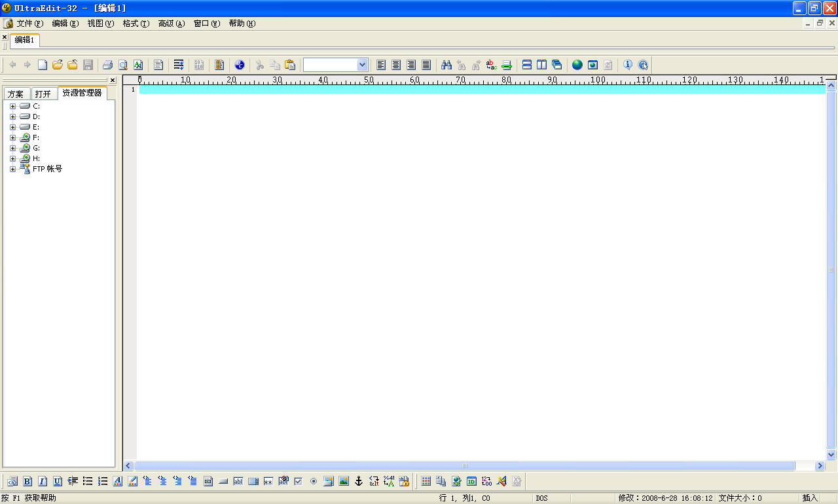This screenshot has height=504, width=838.
Task: Click vertical scrollbar down arrow
Action: tap(831, 454)
